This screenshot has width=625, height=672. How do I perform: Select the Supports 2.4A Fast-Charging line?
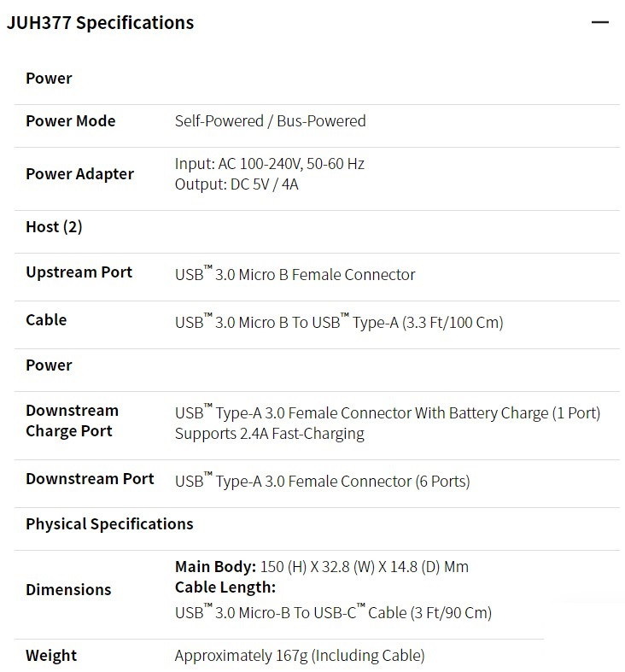[x=270, y=433]
